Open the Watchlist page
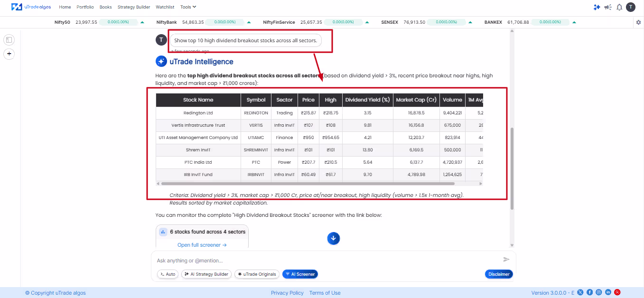Image resolution: width=644 pixels, height=298 pixels. coord(165,7)
